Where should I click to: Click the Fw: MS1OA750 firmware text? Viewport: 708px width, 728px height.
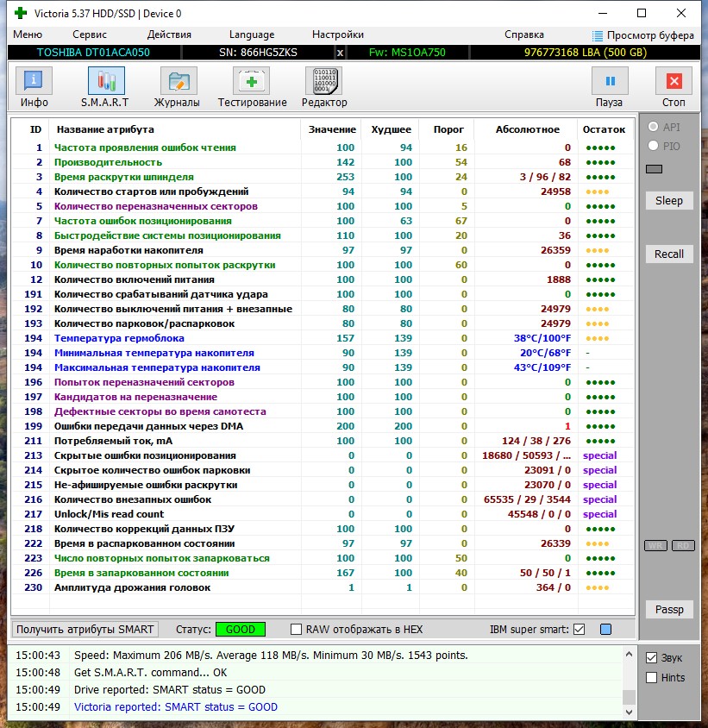pos(407,53)
